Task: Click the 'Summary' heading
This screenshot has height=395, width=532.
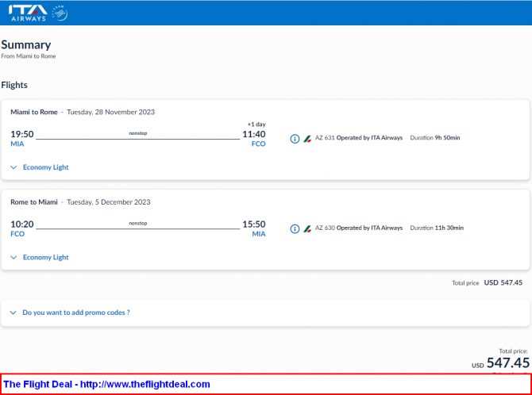Action: click(x=26, y=44)
